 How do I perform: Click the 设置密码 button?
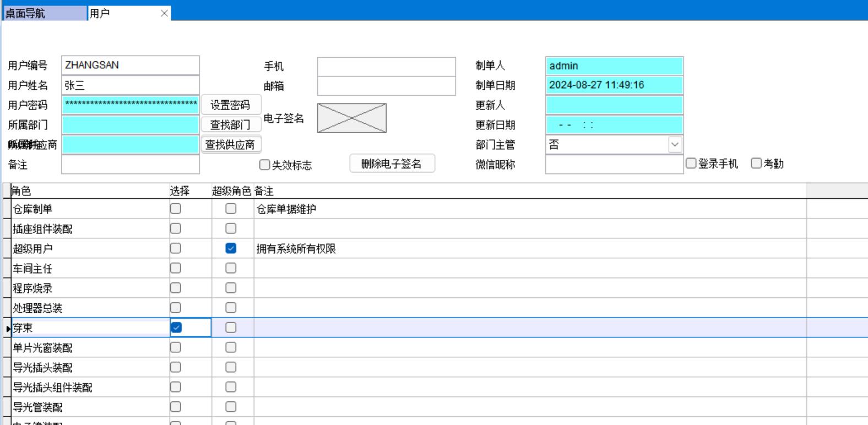tap(230, 105)
